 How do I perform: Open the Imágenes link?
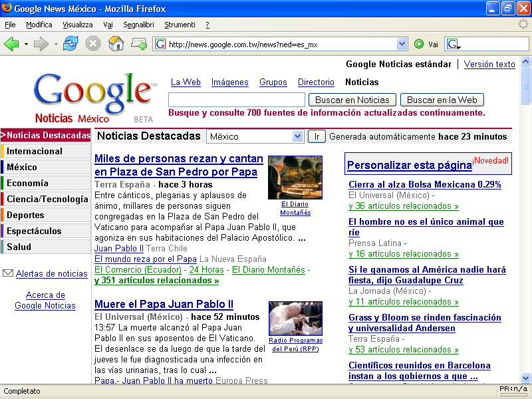(229, 82)
